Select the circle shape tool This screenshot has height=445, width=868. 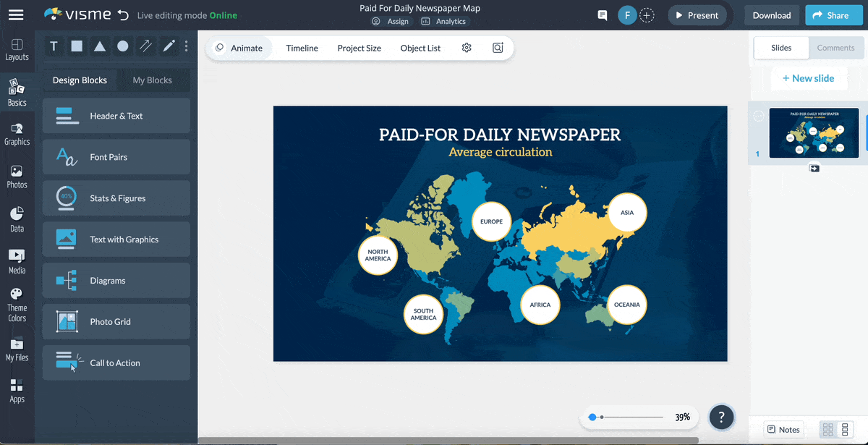[123, 46]
